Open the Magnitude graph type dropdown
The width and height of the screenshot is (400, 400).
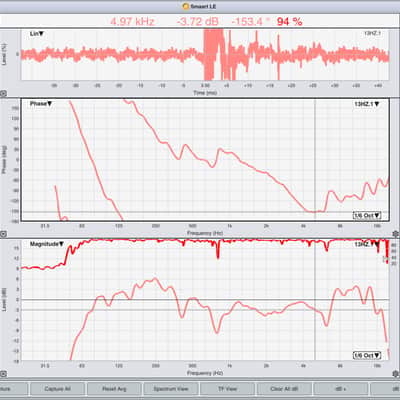(x=47, y=244)
